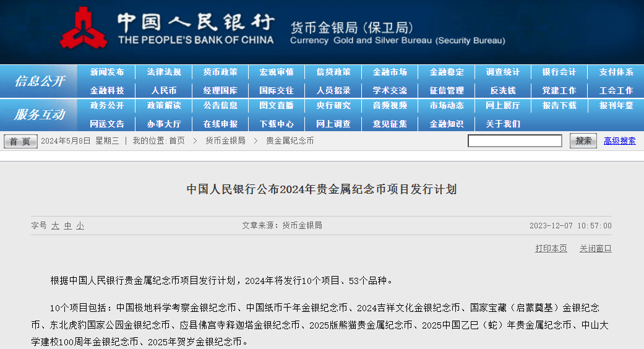Open 党建工作 section
The height and width of the screenshot is (349, 644).
559,90
